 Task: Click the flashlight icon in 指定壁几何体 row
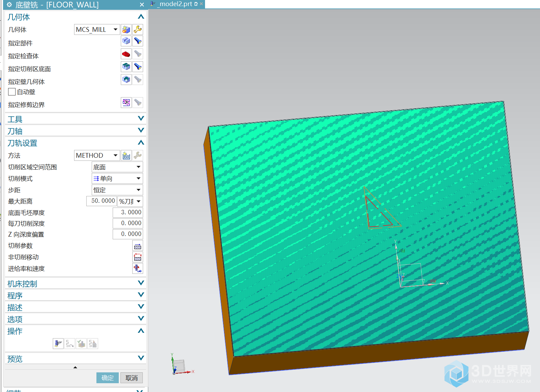(x=138, y=80)
